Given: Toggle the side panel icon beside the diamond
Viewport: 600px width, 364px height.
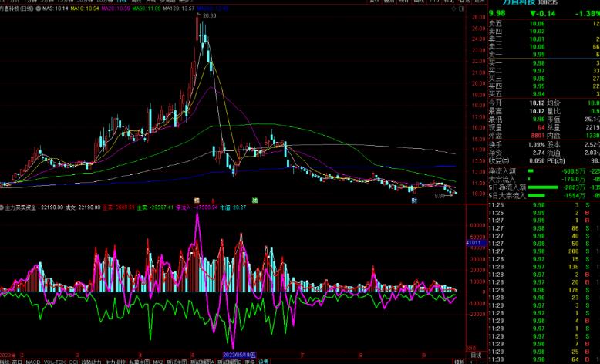Looking at the screenshot, I should point(461,8).
